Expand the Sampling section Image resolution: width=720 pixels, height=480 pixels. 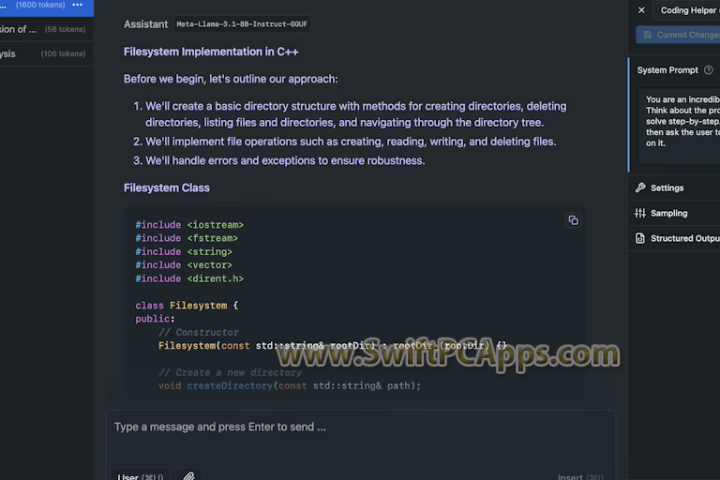[674, 213]
